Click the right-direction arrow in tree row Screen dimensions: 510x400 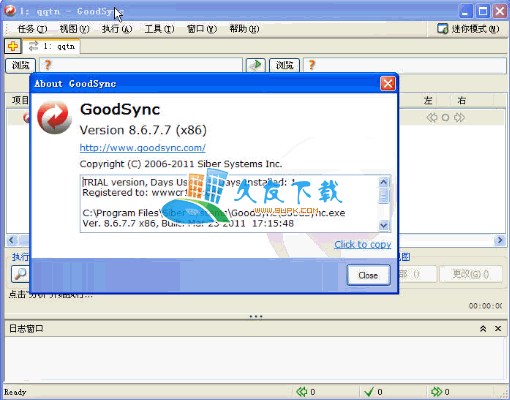click(459, 118)
